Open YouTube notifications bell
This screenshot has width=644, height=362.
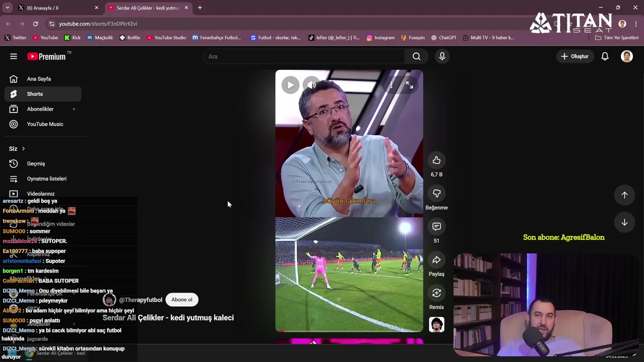tap(605, 56)
